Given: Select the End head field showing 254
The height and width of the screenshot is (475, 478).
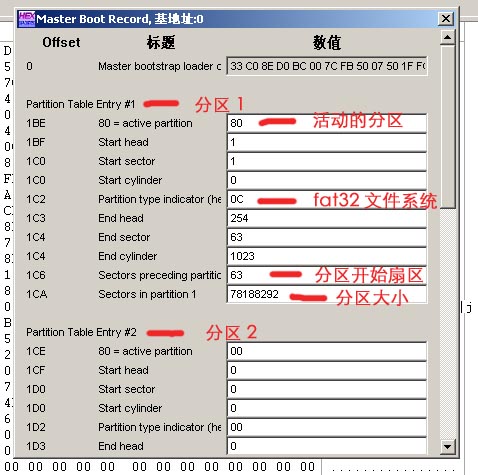Looking at the screenshot, I should pos(327,218).
